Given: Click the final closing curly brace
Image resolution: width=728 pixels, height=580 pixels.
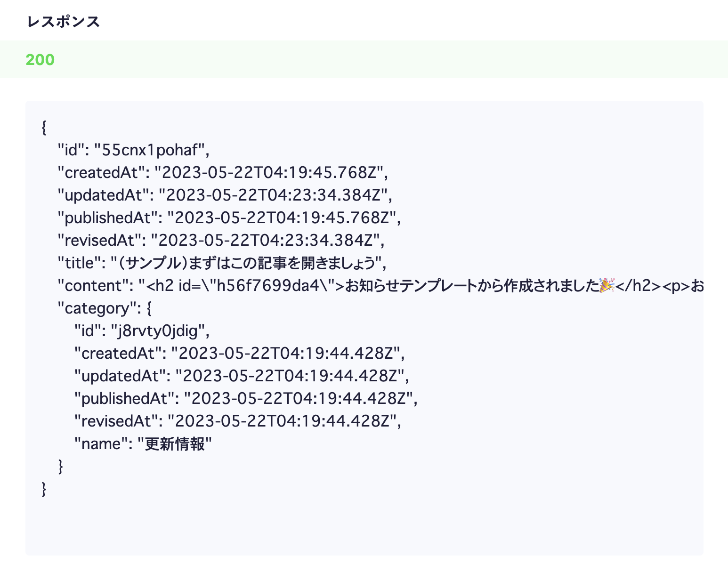Looking at the screenshot, I should (44, 489).
